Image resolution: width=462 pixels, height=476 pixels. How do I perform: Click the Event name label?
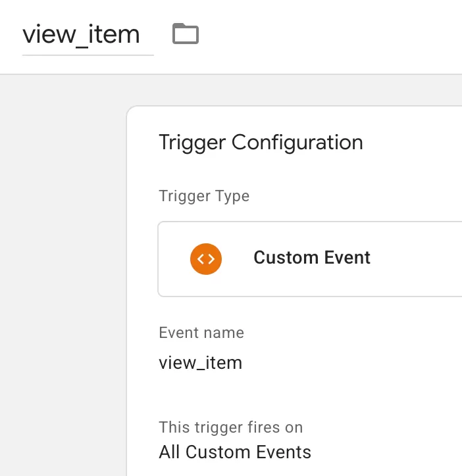(201, 333)
